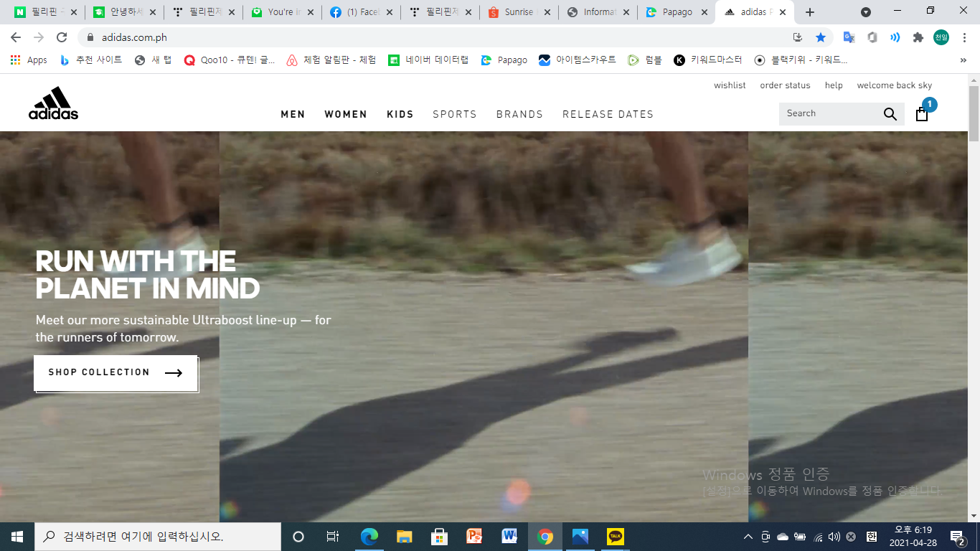
Task: Open Word from taskbar
Action: pos(510,537)
